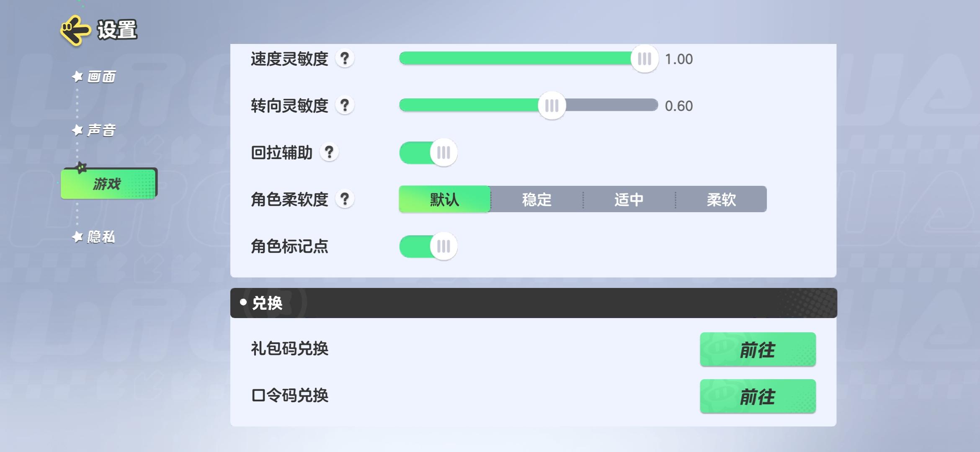
Task: Go to the 隐私 settings tab
Action: (x=101, y=237)
